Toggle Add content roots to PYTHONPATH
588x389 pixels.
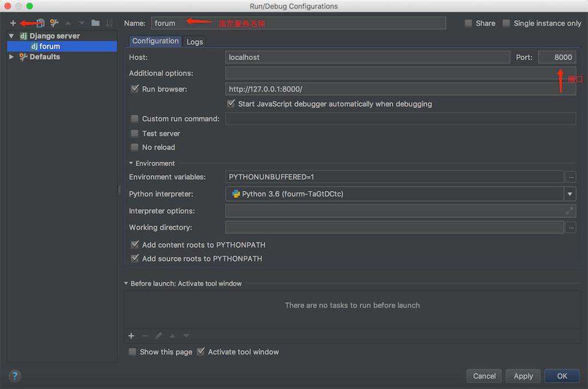coord(135,245)
